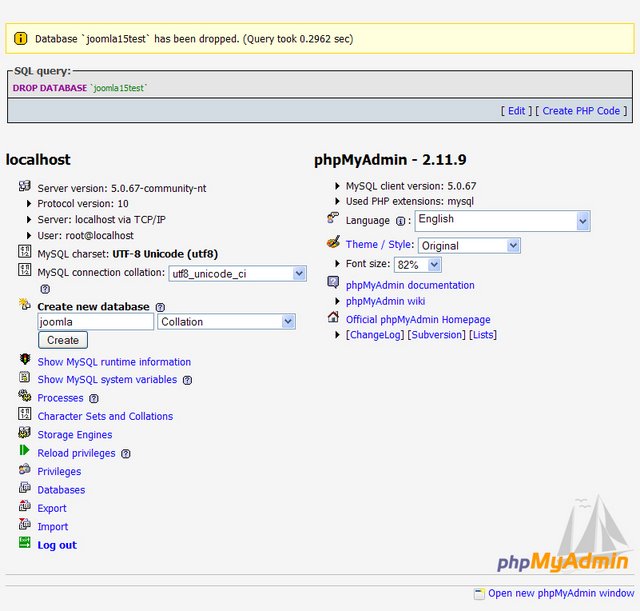The width and height of the screenshot is (640, 611).
Task: Open help icon next to system variables
Action: click(x=187, y=380)
